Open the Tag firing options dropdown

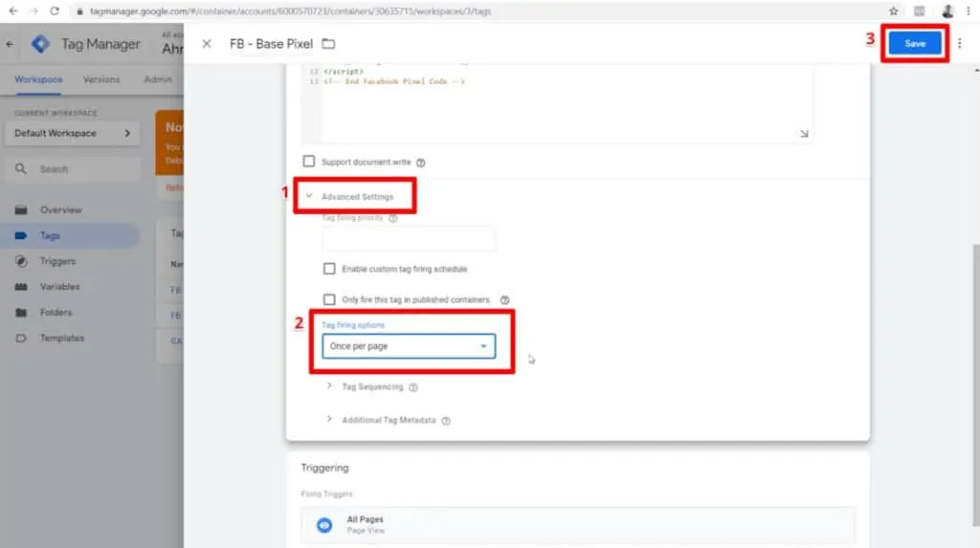409,346
